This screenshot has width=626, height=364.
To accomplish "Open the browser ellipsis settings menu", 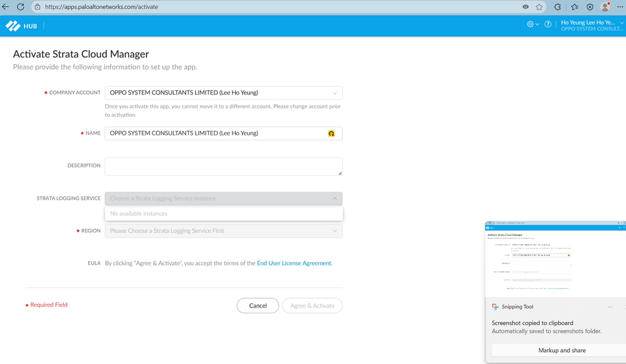I will [619, 7].
